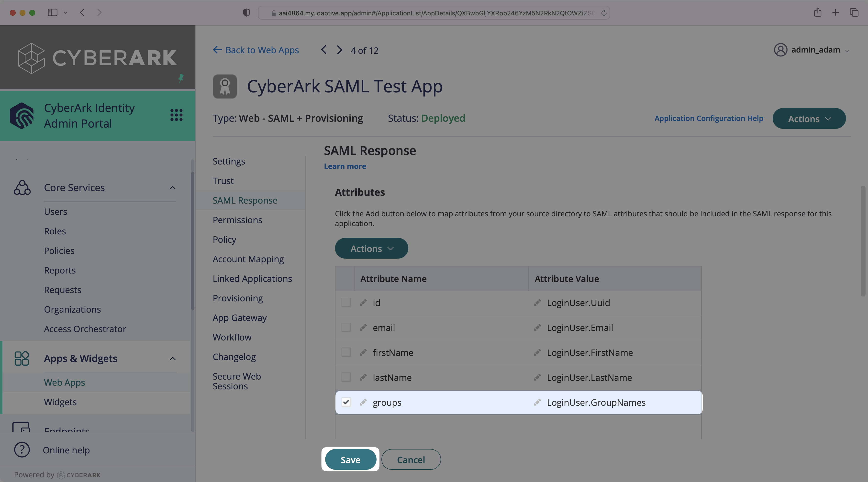Click the Apps & Widgets section icon
868x482 pixels.
coord(21,358)
